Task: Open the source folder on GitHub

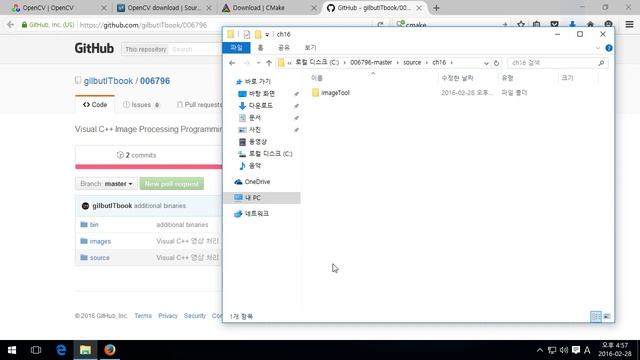Action: (x=99, y=258)
